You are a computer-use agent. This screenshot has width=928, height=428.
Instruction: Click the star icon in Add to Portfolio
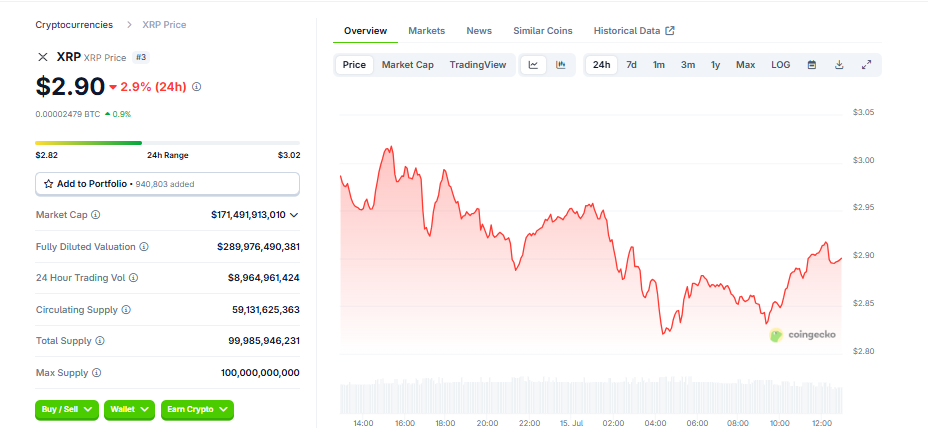click(49, 184)
